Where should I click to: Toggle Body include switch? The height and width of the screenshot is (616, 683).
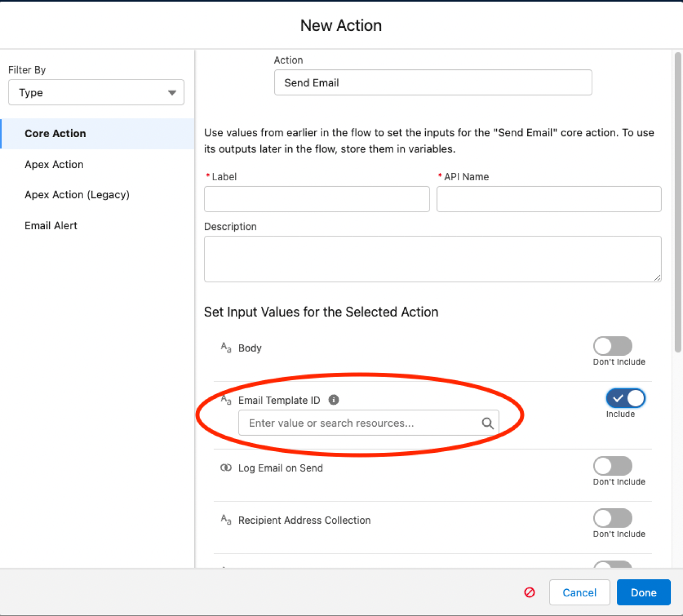pyautogui.click(x=613, y=346)
